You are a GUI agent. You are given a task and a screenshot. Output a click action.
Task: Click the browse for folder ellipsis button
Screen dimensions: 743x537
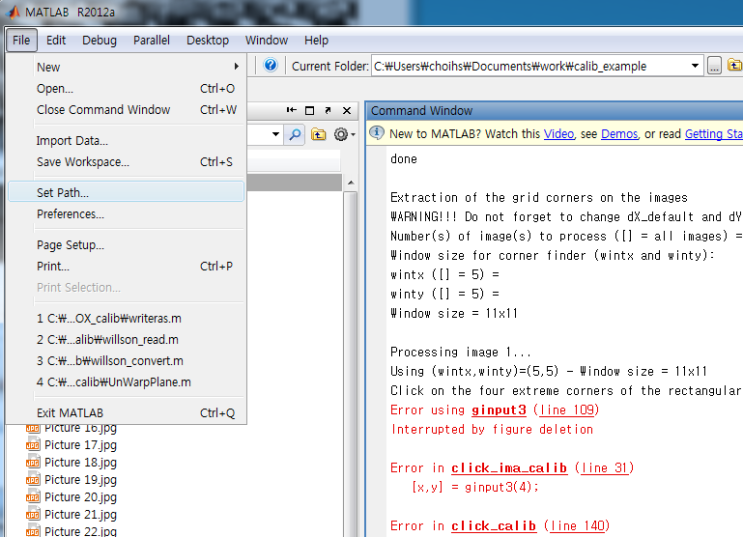(x=714, y=66)
